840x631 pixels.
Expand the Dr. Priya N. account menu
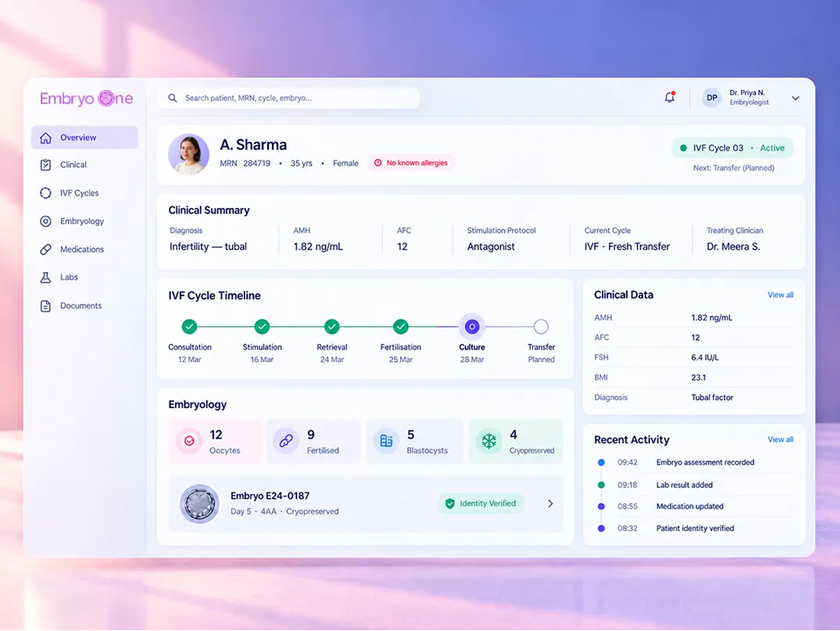[795, 98]
